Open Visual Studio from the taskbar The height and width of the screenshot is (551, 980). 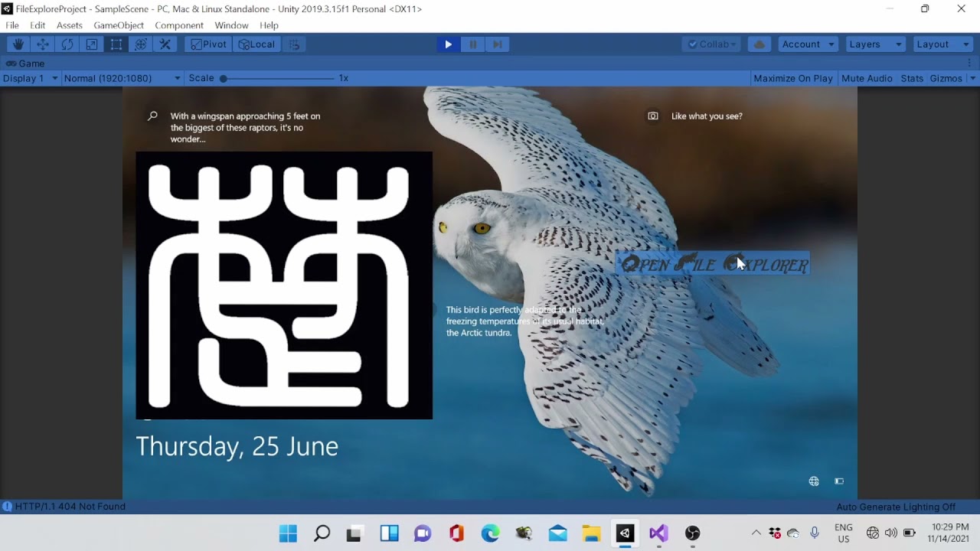[x=658, y=533]
